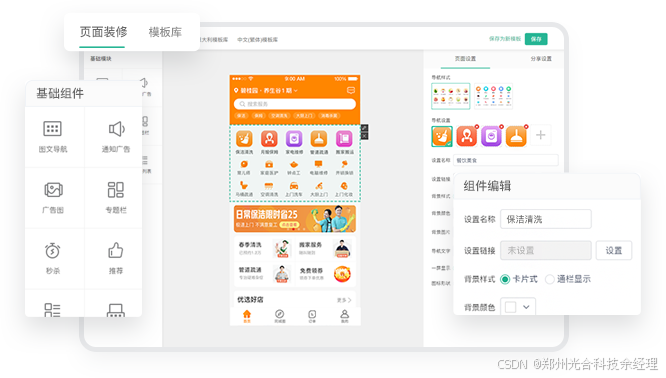
Task: Tap the purple washing machine icon in phone preview
Action: [294, 139]
